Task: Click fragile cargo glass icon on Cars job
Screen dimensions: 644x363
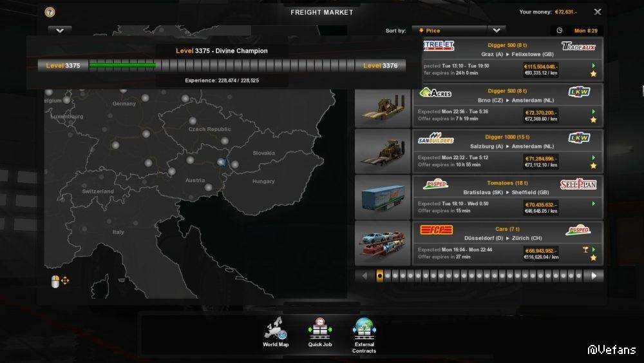Action: tap(585, 250)
